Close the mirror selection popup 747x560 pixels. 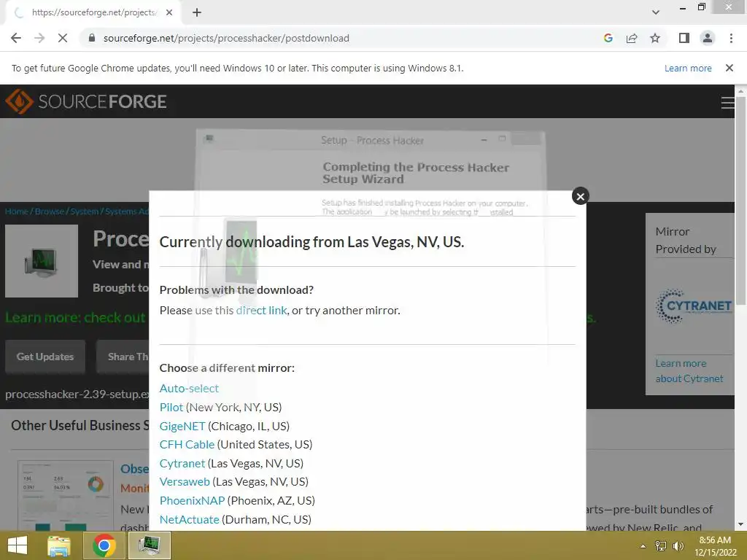point(580,196)
